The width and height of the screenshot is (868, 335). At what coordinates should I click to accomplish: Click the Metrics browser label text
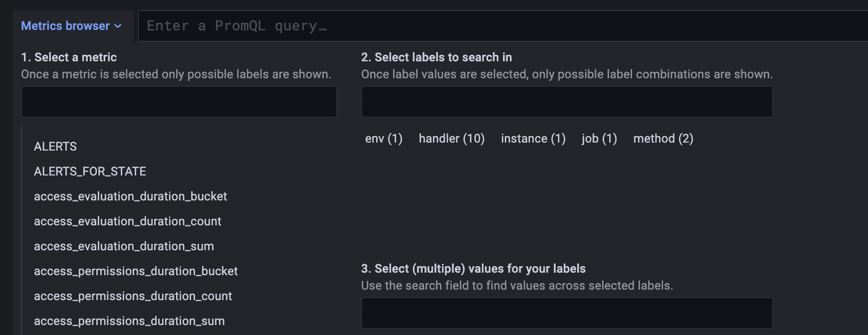(x=65, y=26)
